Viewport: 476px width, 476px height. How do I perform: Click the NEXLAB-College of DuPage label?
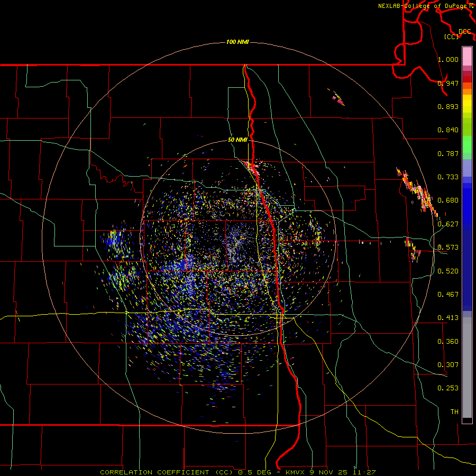point(423,6)
